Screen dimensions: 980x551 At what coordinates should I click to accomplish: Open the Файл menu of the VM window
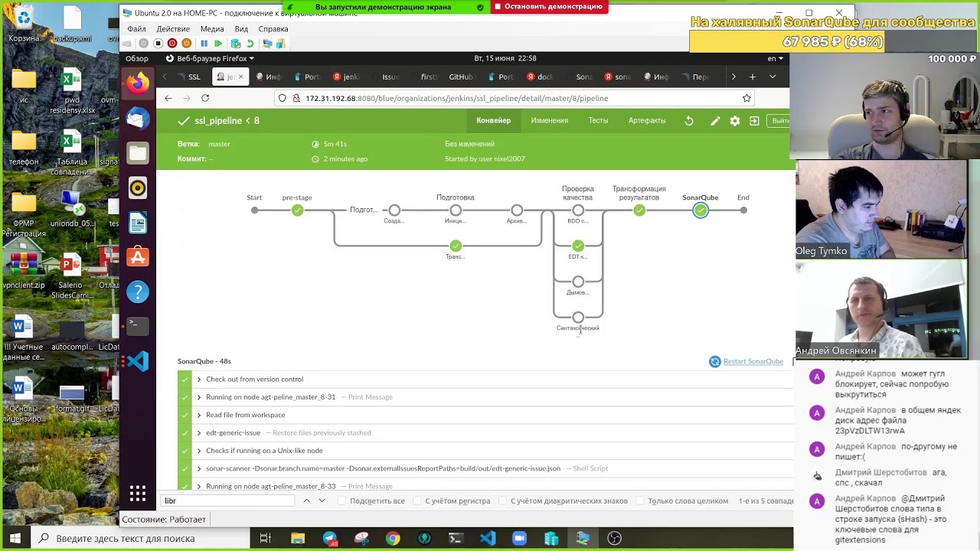[137, 28]
